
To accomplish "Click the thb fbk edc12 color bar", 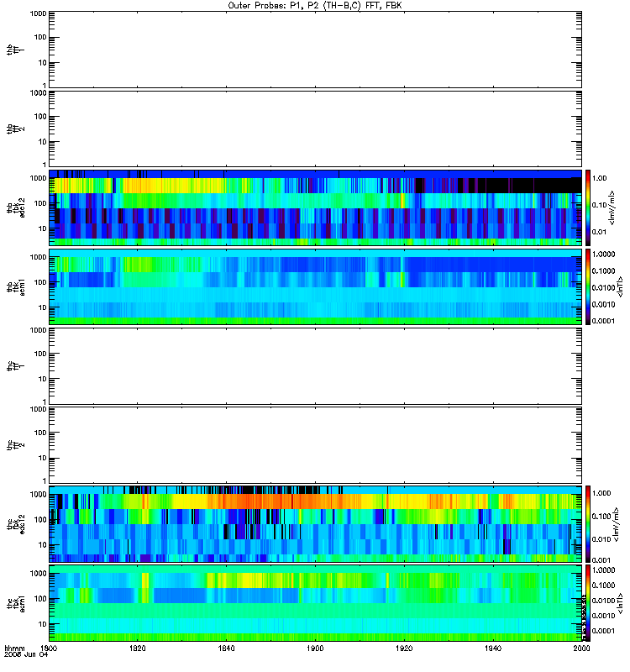I will [588, 207].
